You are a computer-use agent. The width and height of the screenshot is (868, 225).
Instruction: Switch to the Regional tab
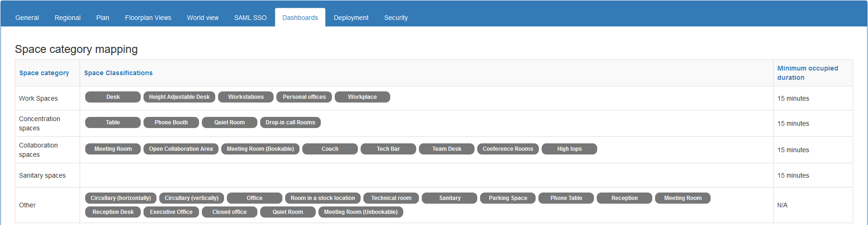click(x=68, y=18)
